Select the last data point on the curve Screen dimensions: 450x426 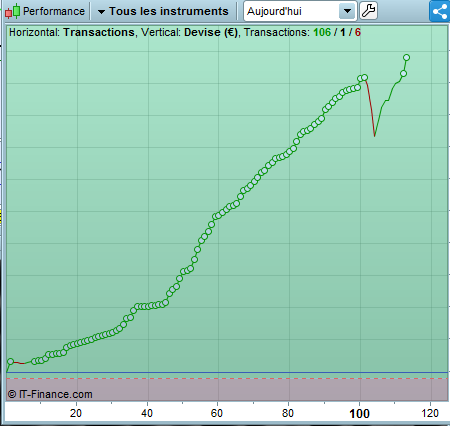click(x=406, y=58)
